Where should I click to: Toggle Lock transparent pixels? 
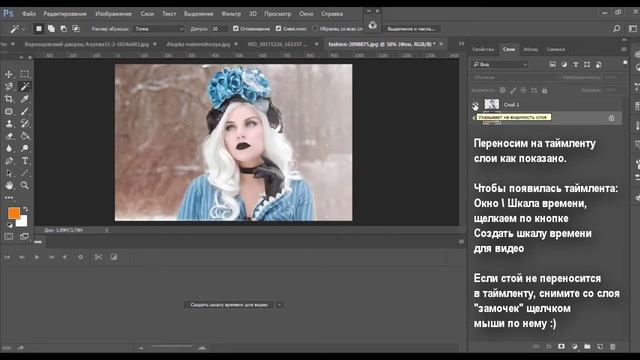502,91
